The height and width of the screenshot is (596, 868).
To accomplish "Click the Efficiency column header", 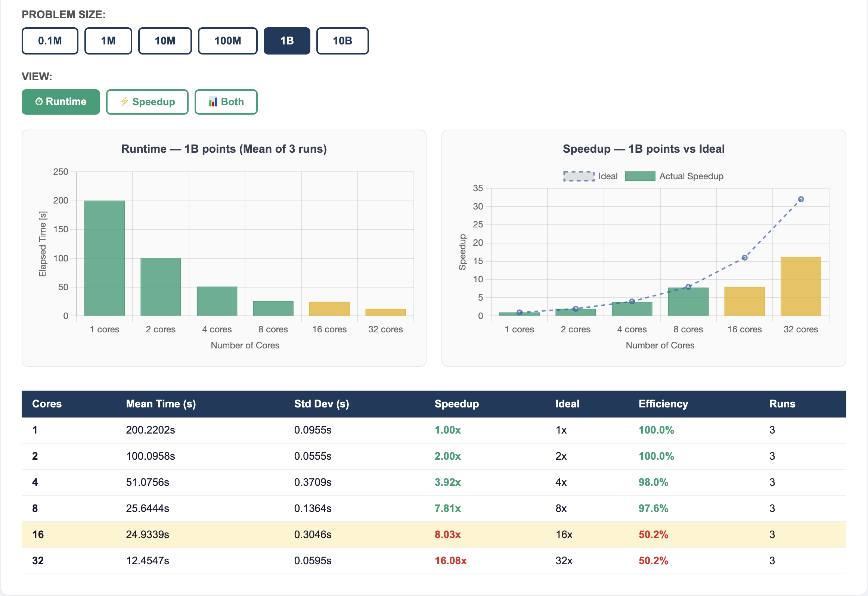I will pyautogui.click(x=663, y=404).
